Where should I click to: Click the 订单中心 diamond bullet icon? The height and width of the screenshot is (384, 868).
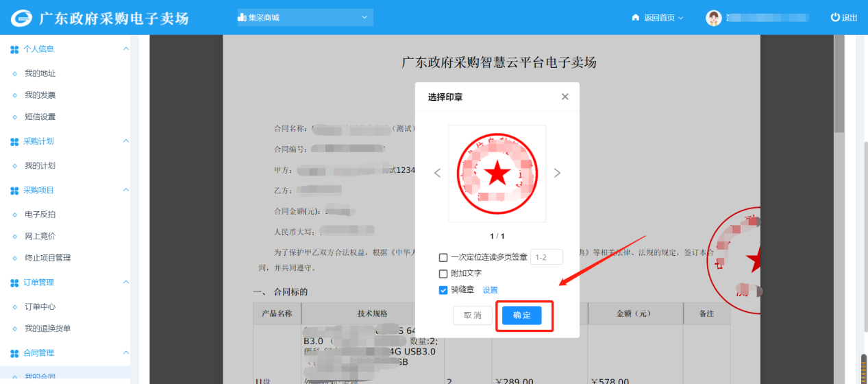click(15, 307)
